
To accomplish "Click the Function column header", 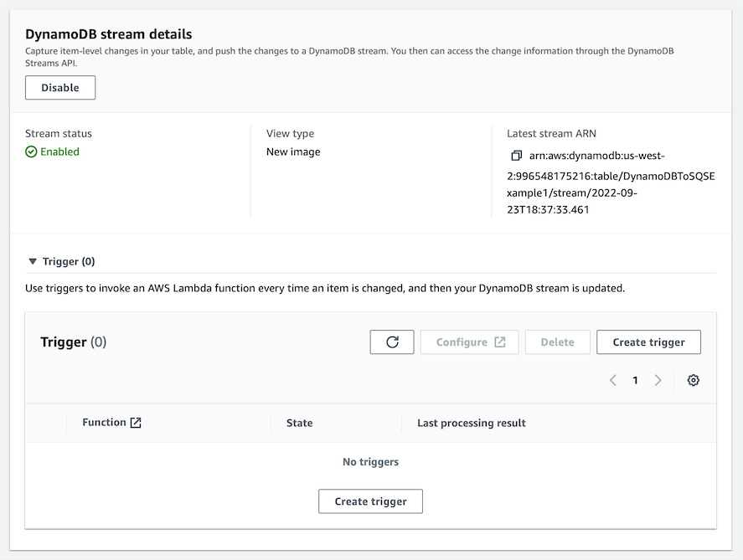I will [104, 423].
